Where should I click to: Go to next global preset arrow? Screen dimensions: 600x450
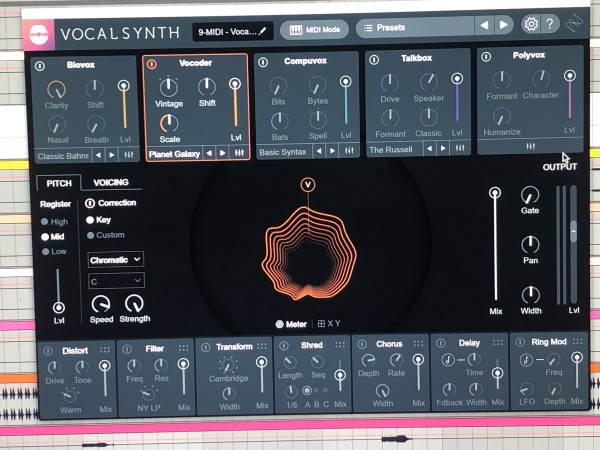pyautogui.click(x=504, y=25)
